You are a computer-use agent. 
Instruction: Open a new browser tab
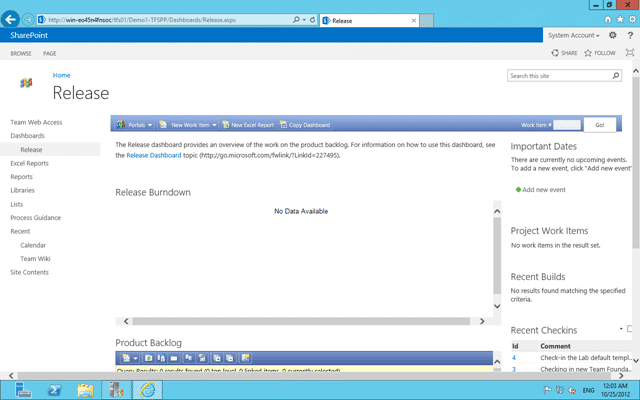pyautogui.click(x=426, y=20)
